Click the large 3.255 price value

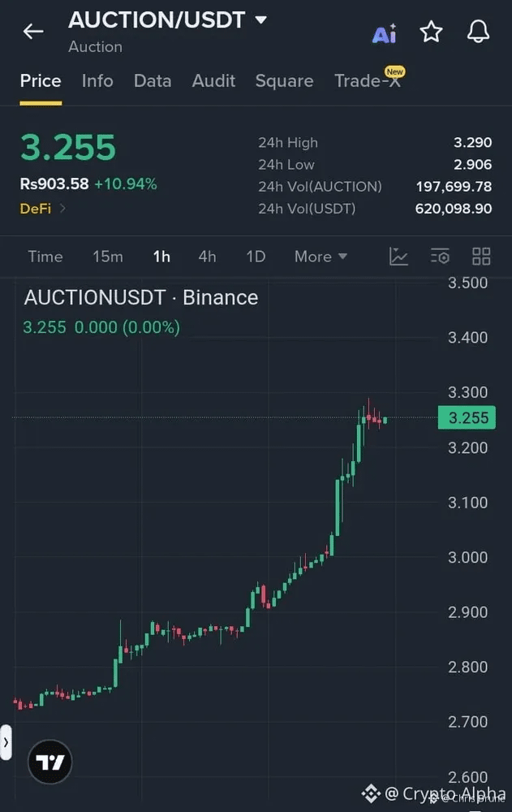pos(68,148)
